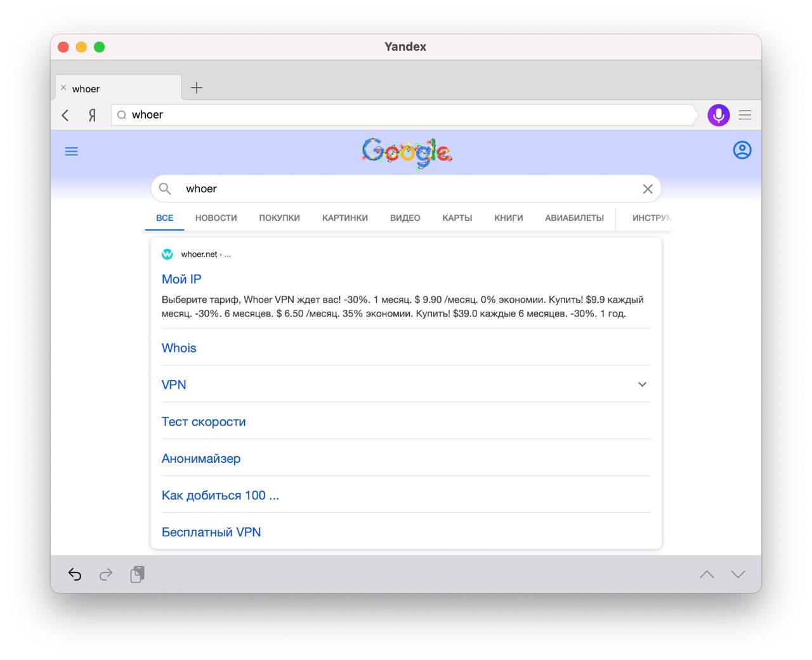Open the Анонимайзер sitelink
This screenshot has width=812, height=660.
(201, 458)
